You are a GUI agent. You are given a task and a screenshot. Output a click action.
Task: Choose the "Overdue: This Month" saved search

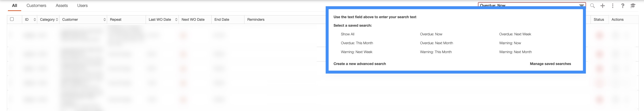click(357, 43)
